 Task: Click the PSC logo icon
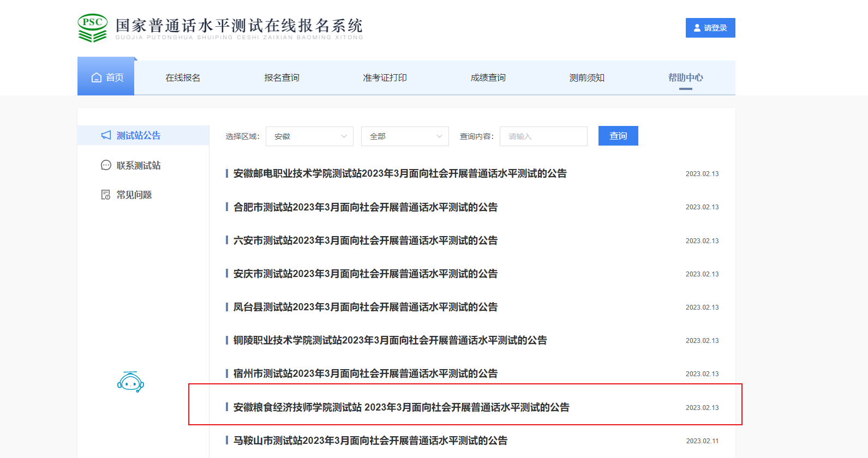93,28
